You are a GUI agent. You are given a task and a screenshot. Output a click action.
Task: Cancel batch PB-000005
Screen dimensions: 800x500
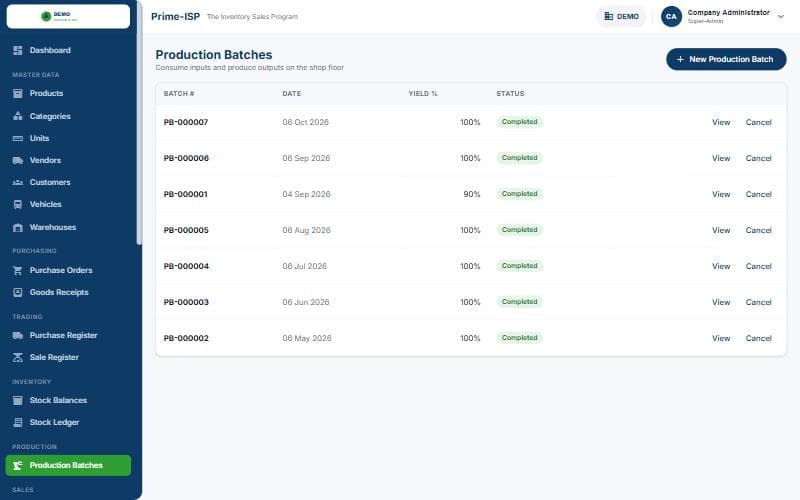(x=758, y=230)
